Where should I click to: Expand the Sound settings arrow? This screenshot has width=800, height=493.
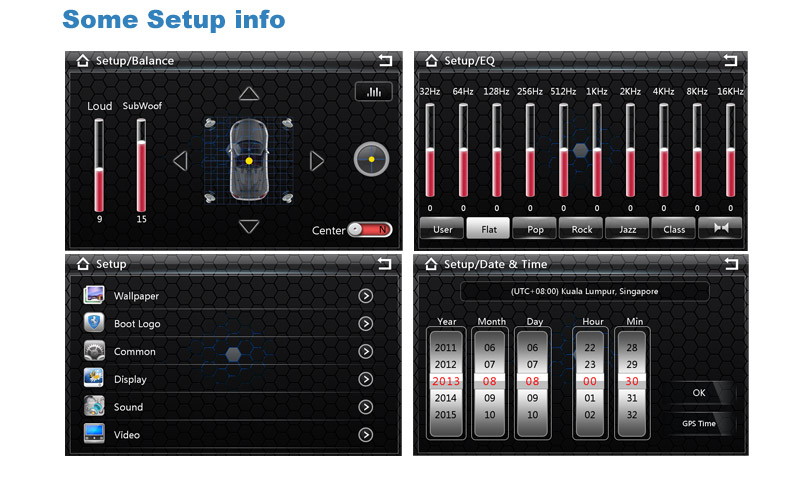click(366, 407)
